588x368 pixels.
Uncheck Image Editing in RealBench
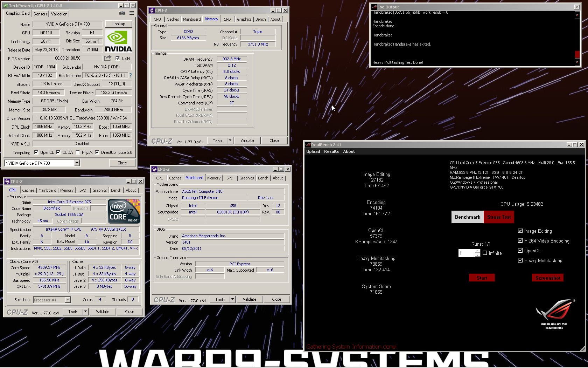click(x=520, y=231)
